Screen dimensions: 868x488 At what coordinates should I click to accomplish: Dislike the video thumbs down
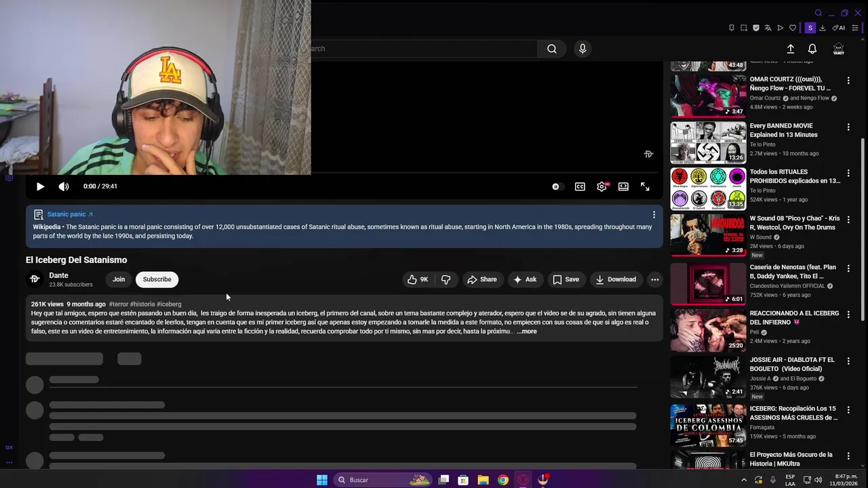tap(446, 279)
